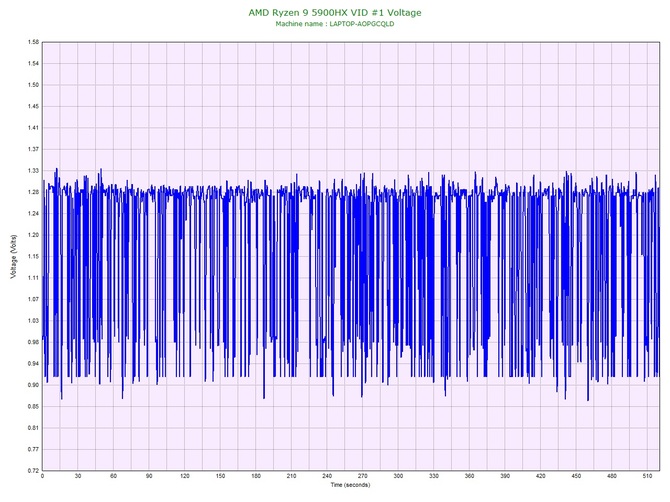Click the 'Voltage (Volts)' y-axis label
Screen dimensions: 670x502
coord(14,257)
